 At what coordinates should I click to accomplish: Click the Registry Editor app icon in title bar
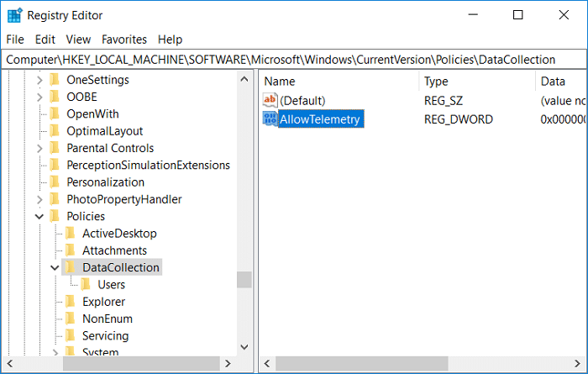tap(14, 15)
